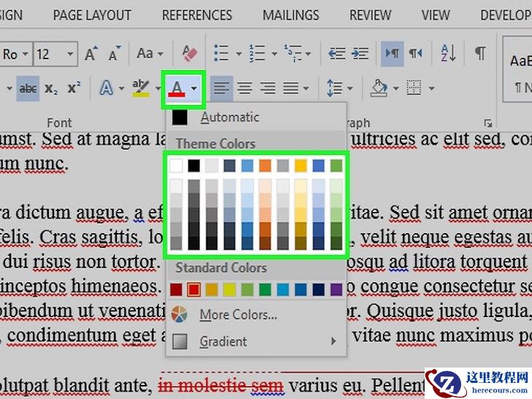
Task: Open the REVIEW ribbon tab
Action: tap(370, 15)
